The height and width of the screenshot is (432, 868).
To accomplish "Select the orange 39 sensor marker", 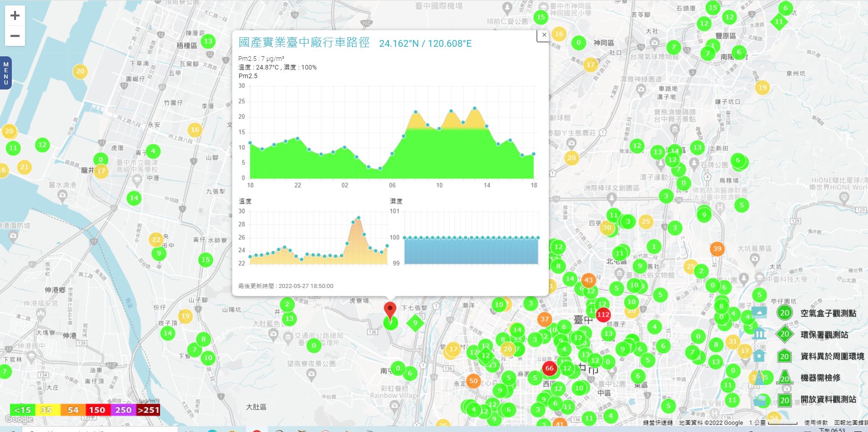I will coord(717,248).
